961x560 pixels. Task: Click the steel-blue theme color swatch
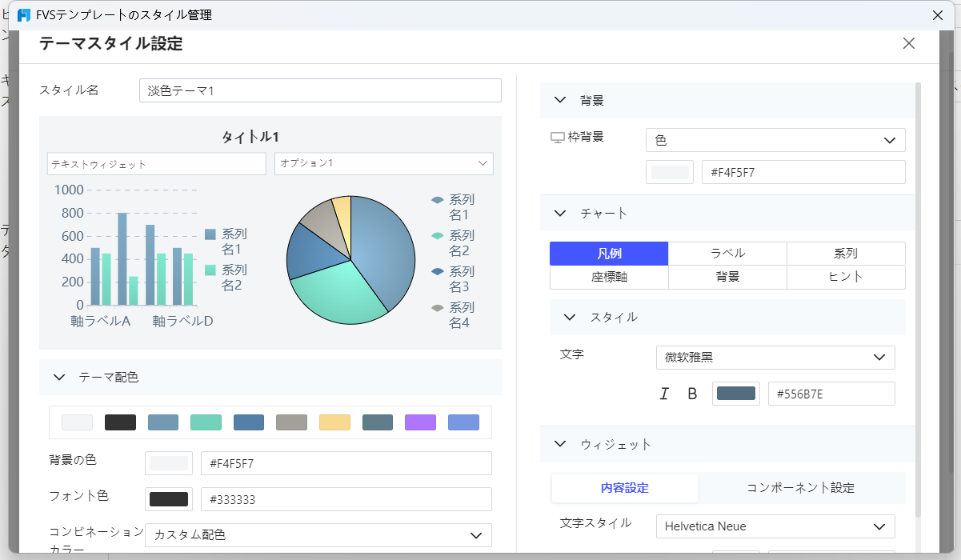[x=162, y=422]
